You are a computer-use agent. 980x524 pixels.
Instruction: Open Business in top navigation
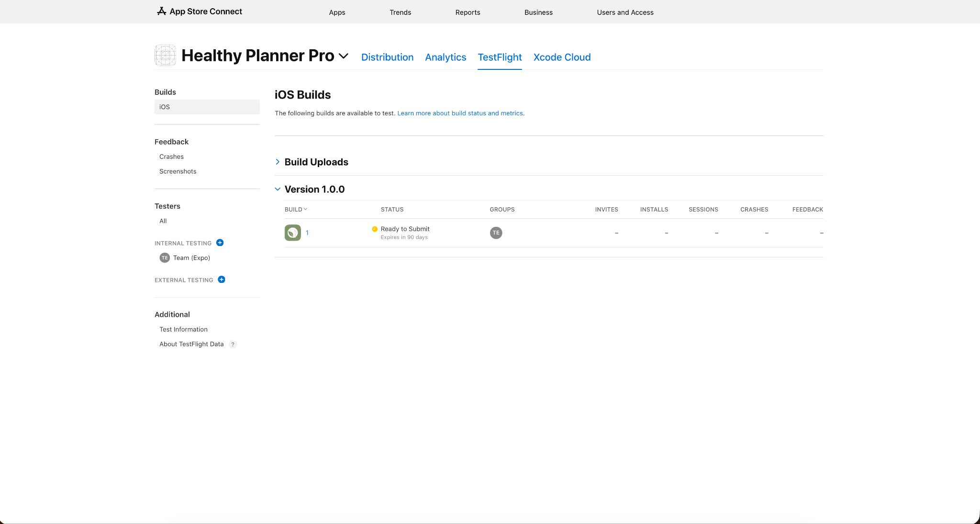pyautogui.click(x=538, y=12)
